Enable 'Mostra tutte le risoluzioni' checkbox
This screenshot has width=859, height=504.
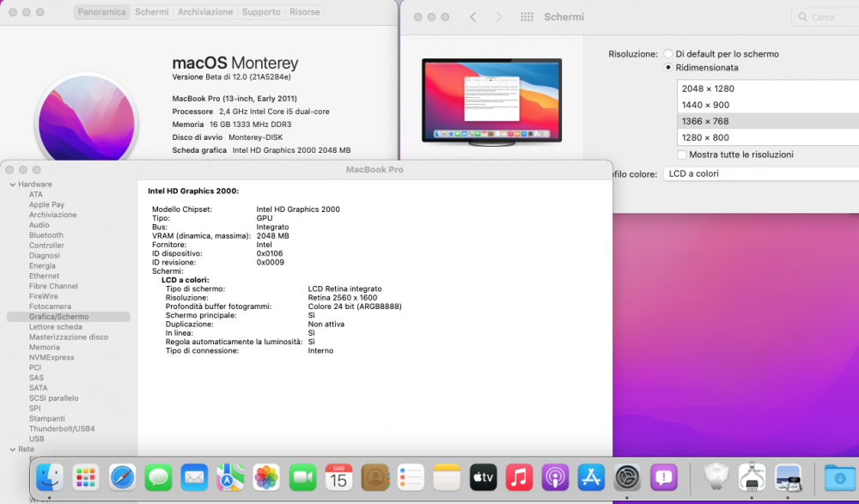pos(681,155)
